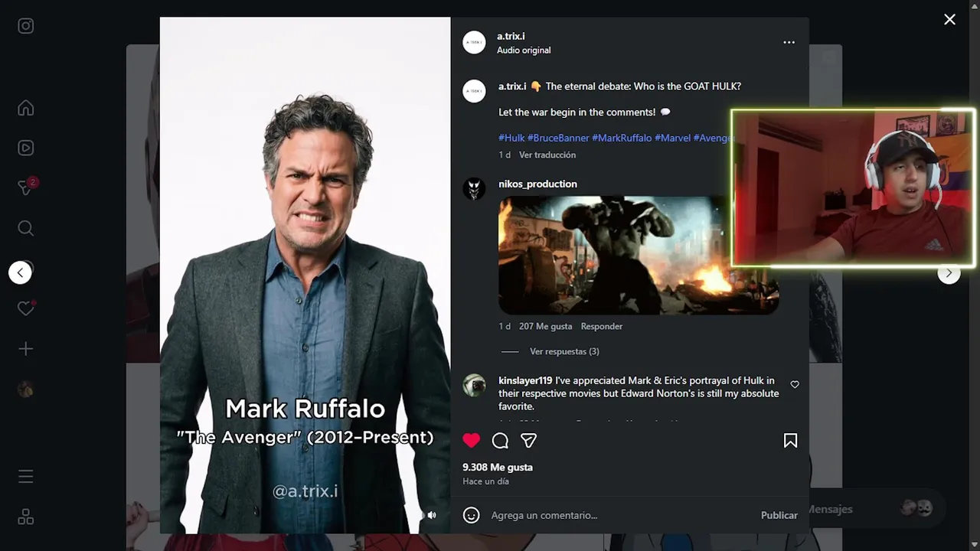Open post options three-dot menu

(789, 43)
